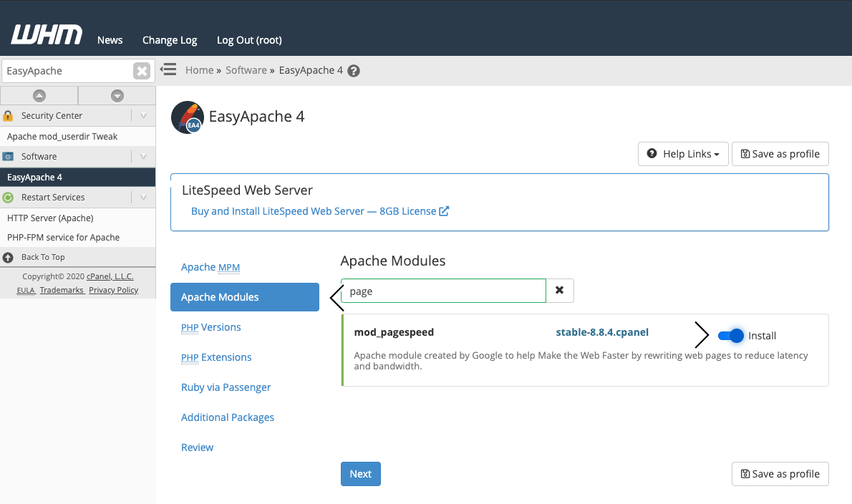This screenshot has width=852, height=504.
Task: Click the Security Center section header
Action: [x=78, y=116]
